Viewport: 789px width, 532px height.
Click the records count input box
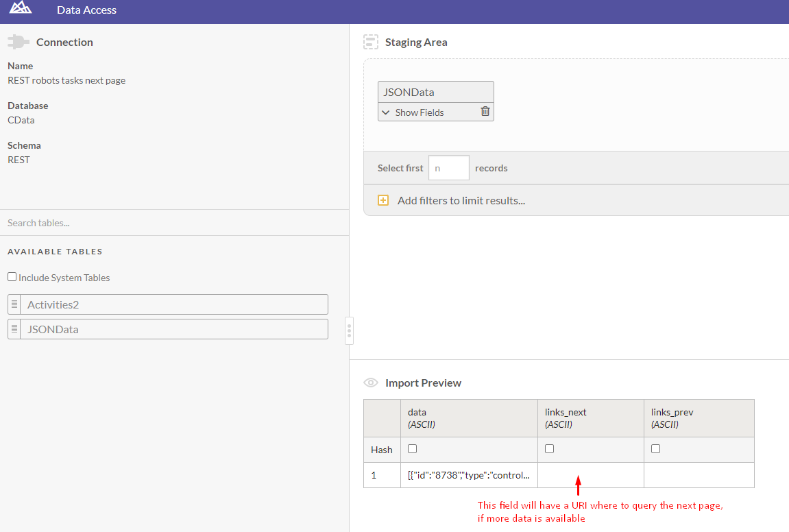point(448,167)
